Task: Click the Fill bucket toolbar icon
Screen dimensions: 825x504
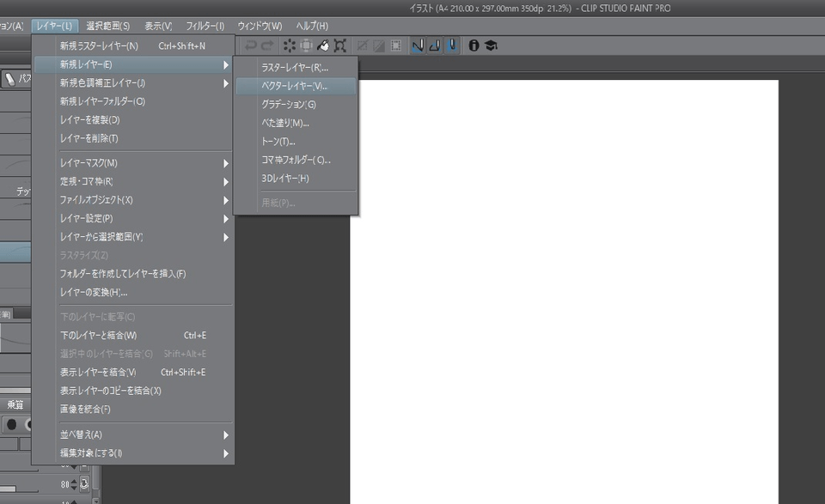Action: click(323, 46)
